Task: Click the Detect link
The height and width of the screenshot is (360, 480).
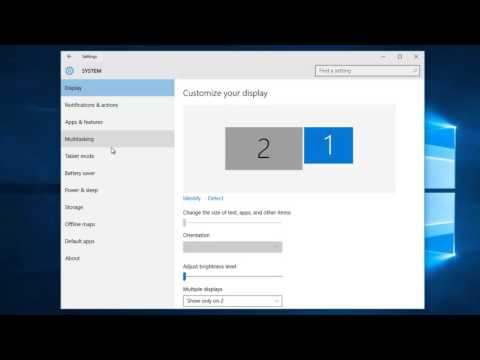Action: [x=215, y=198]
